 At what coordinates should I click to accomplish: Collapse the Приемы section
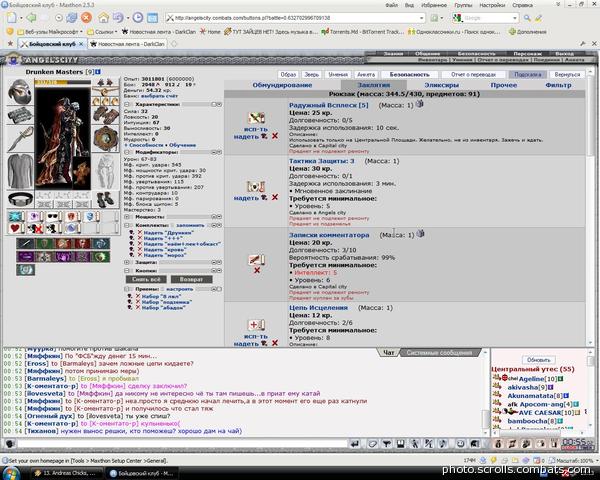point(127,289)
